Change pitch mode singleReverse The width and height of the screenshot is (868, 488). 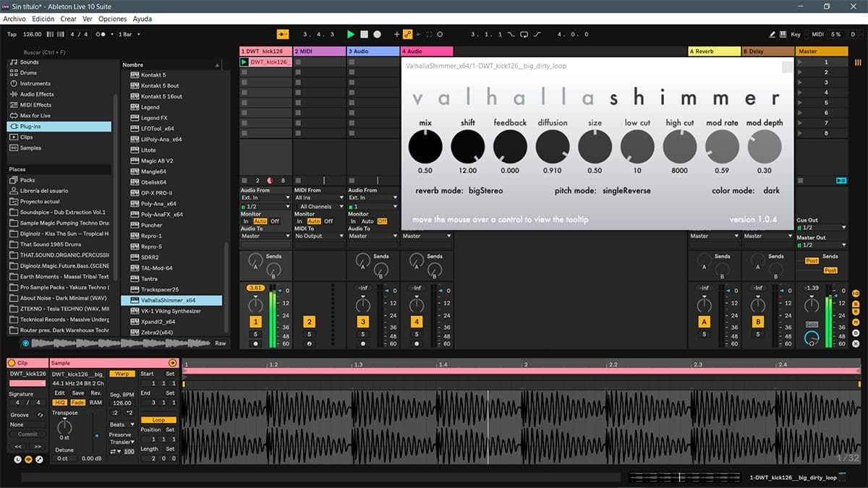click(x=628, y=191)
